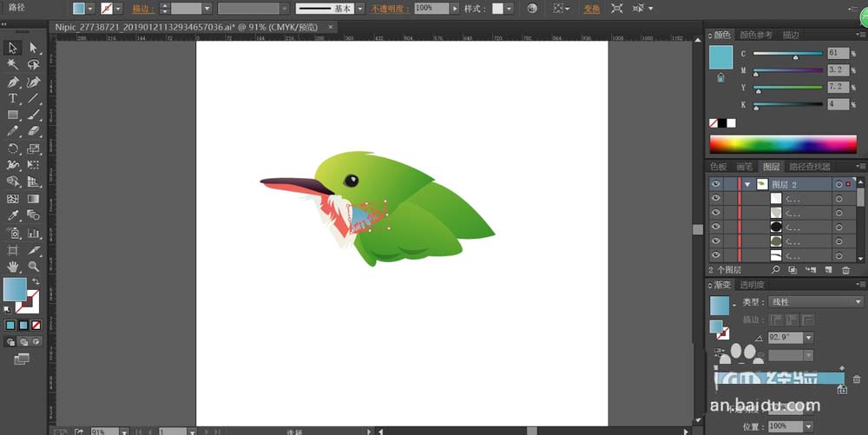The image size is (868, 435).
Task: Select the Symbol Sprayer tool
Action: pyautogui.click(x=13, y=233)
